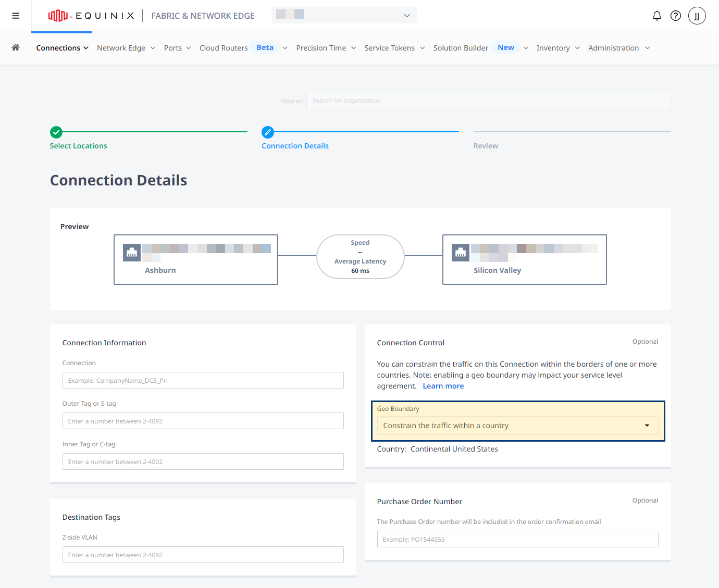Click the Review step label
The image size is (719, 588).
486,146
